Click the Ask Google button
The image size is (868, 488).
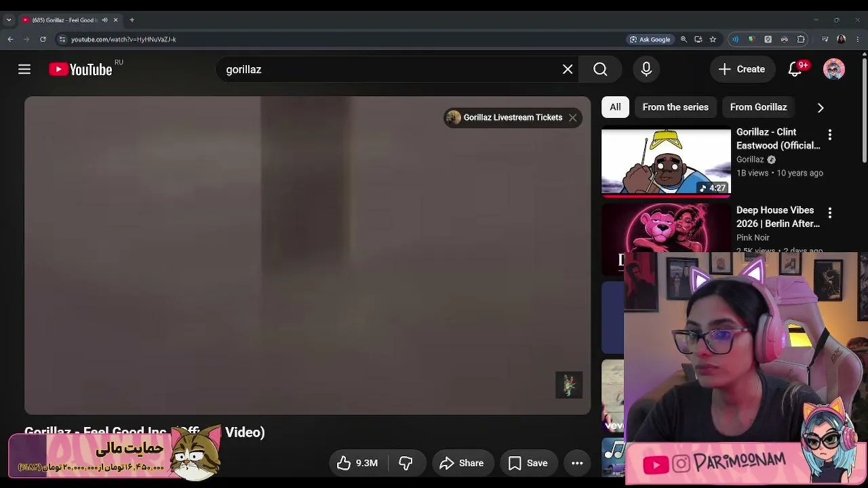point(650,39)
